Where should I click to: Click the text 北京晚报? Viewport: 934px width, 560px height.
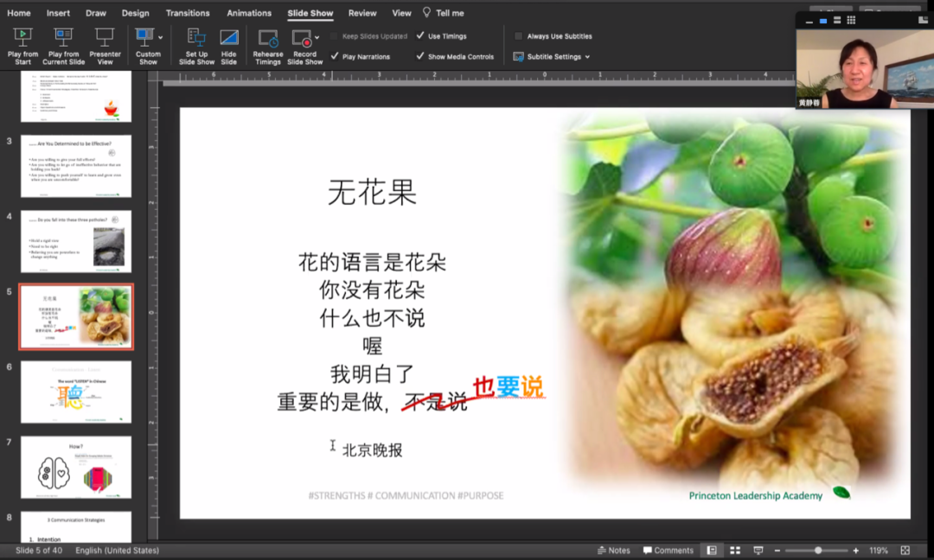click(x=372, y=450)
